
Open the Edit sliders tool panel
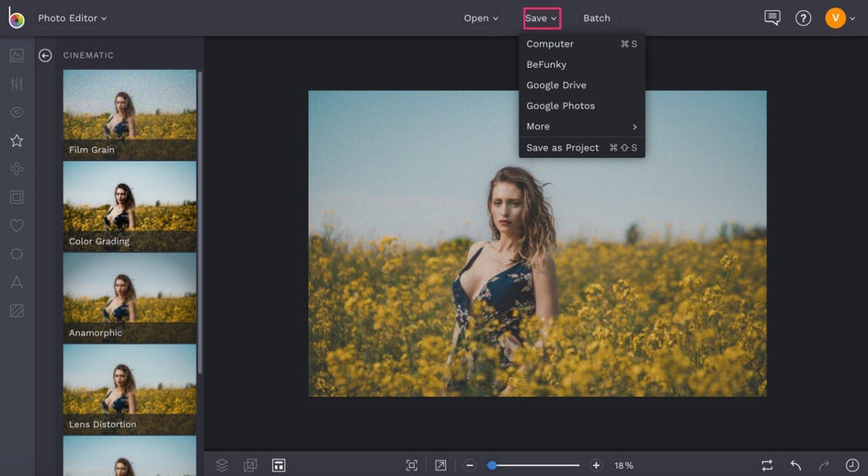(x=17, y=84)
